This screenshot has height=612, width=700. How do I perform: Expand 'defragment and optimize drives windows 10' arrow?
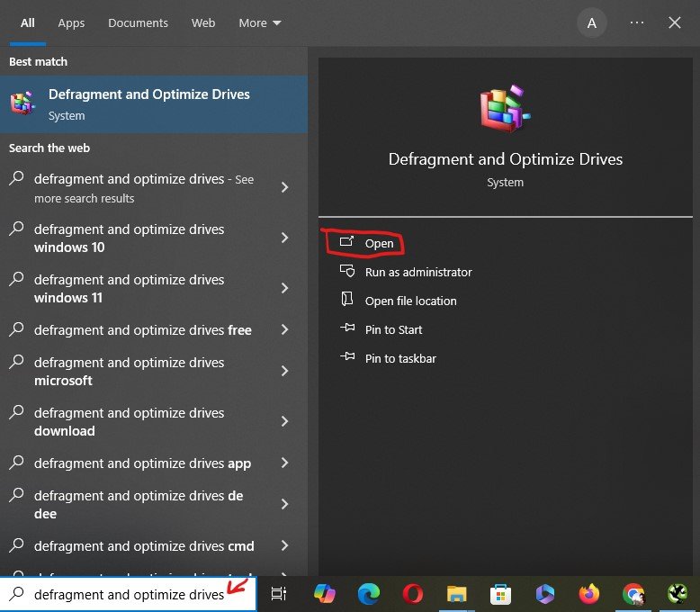click(x=284, y=238)
